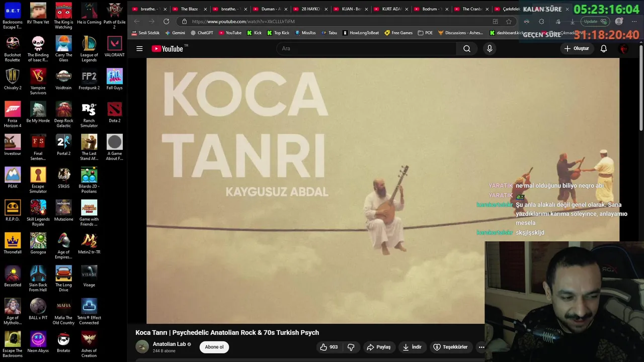Viewport: 644px width, 362px height.
Task: Download video with İndir button
Action: coord(412,347)
